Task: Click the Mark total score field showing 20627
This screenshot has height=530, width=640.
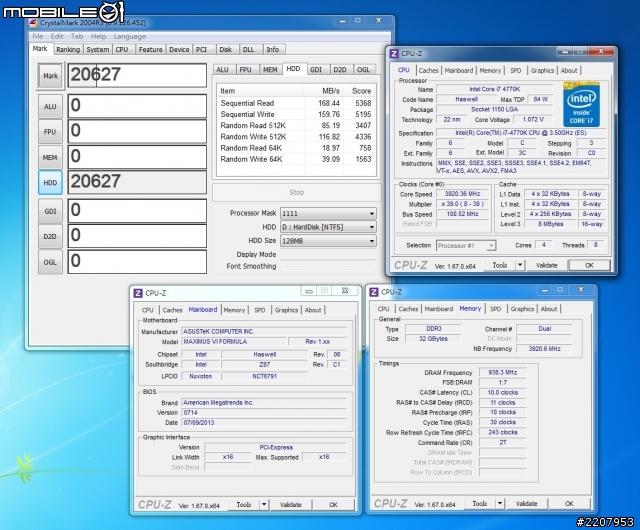Action: tap(137, 75)
